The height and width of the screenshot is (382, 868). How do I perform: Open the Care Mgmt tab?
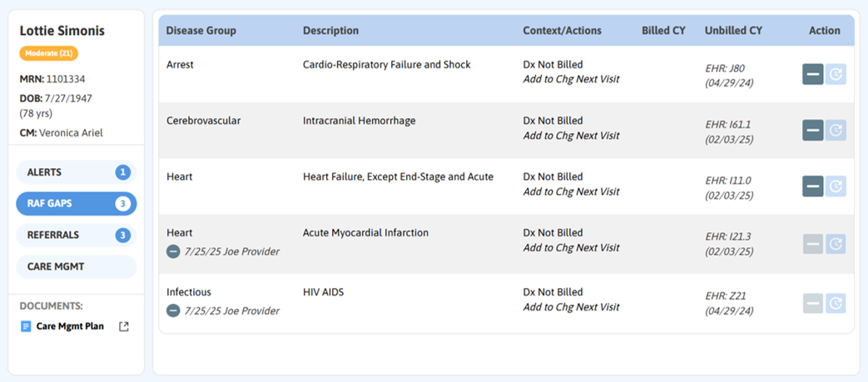(76, 267)
